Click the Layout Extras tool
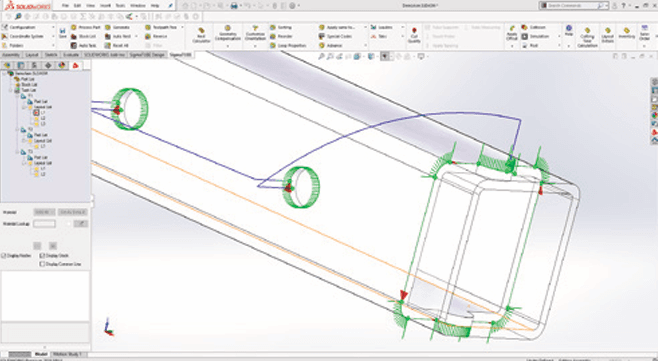Image resolution: width=658 pixels, height=361 pixels. pos(608,35)
